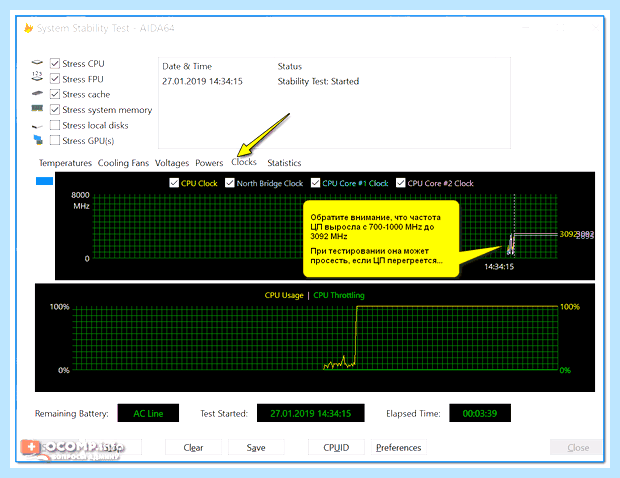Image resolution: width=620 pixels, height=478 pixels.
Task: Open CPUID panel via CPUID button
Action: click(336, 448)
